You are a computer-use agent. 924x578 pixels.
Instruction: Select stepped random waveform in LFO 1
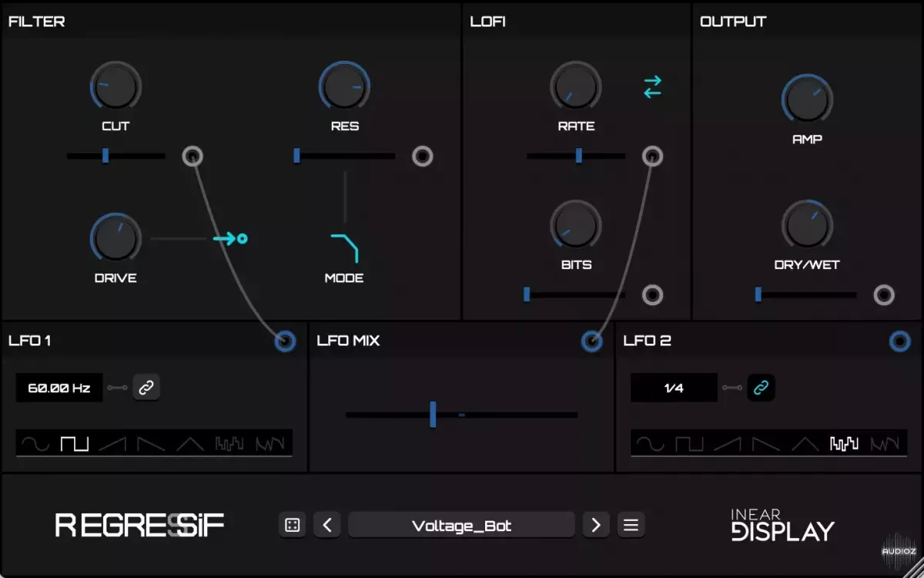pyautogui.click(x=229, y=443)
